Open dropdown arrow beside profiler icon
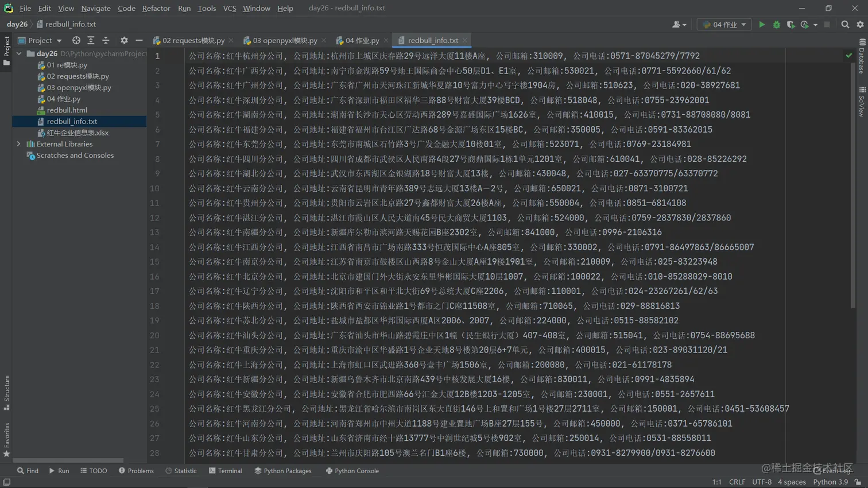The width and height of the screenshot is (868, 488). [x=815, y=25]
